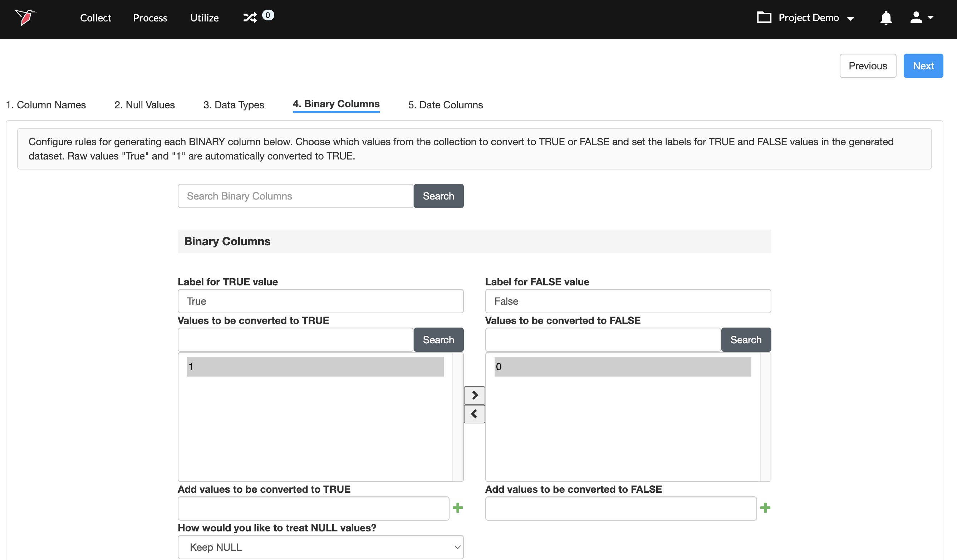Switch to the Data Types tab

[x=234, y=105]
